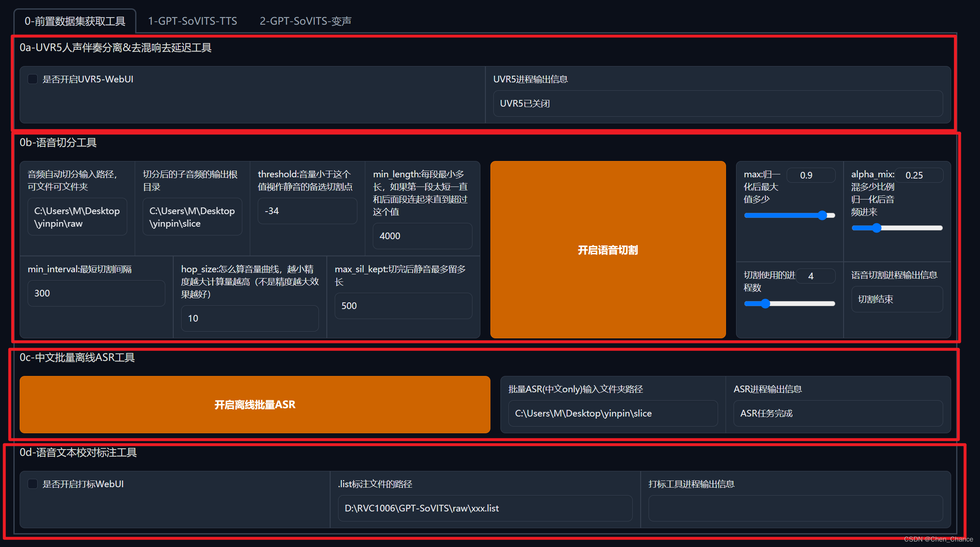Click the min_interval field with 300
Image resolution: width=980 pixels, height=547 pixels.
pos(96,293)
